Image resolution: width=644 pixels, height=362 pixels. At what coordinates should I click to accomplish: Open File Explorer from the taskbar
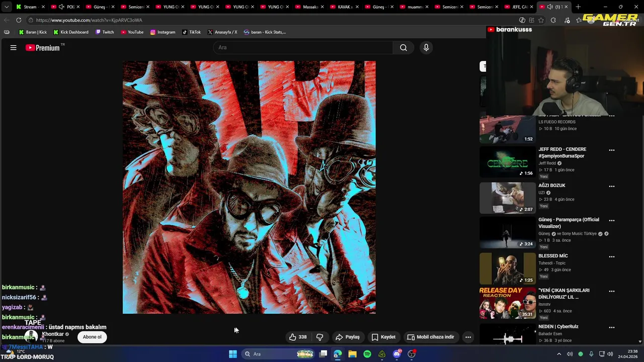pos(352,354)
